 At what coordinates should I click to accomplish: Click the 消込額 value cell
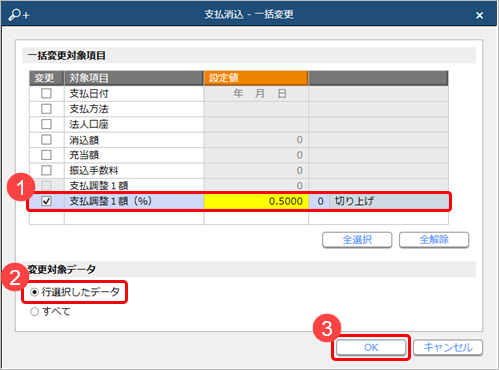coord(256,140)
